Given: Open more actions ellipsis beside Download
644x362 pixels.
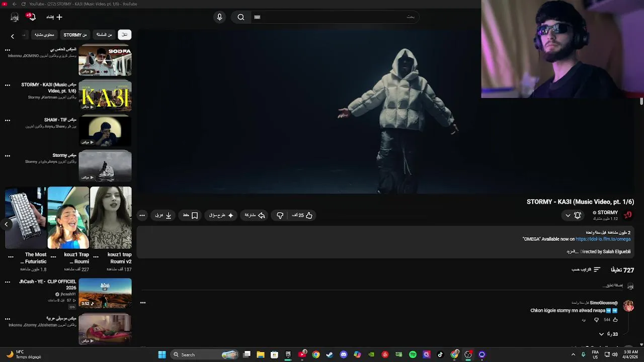Looking at the screenshot, I should [142, 215].
